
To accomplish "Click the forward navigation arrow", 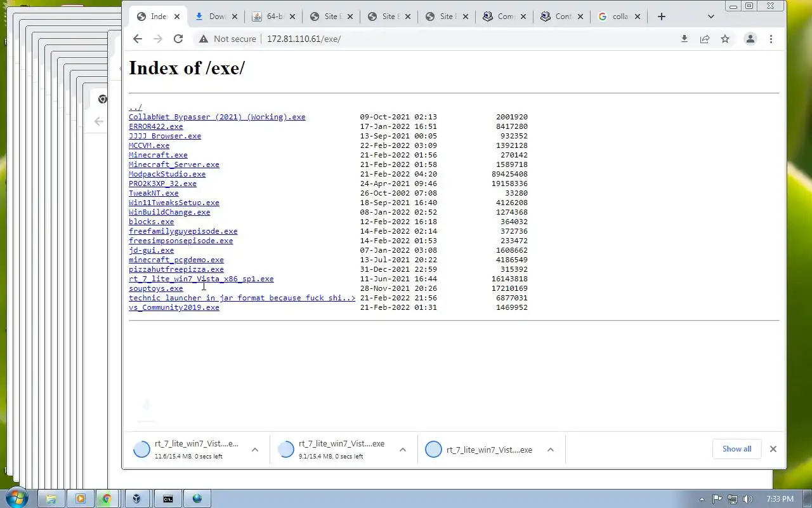I will click(158, 39).
